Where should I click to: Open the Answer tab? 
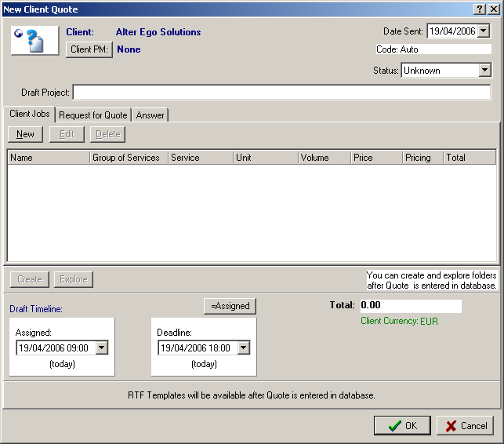point(150,115)
